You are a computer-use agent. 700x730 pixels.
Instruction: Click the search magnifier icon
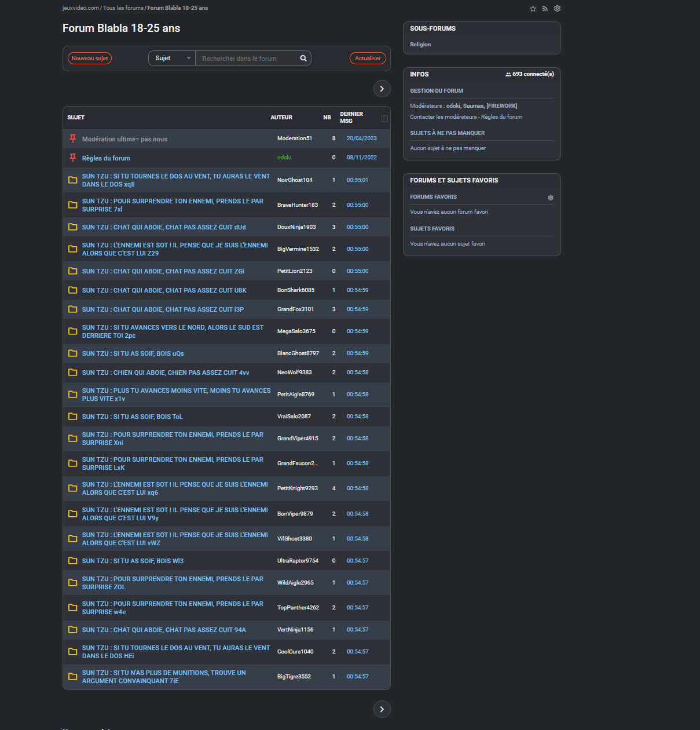(x=303, y=59)
